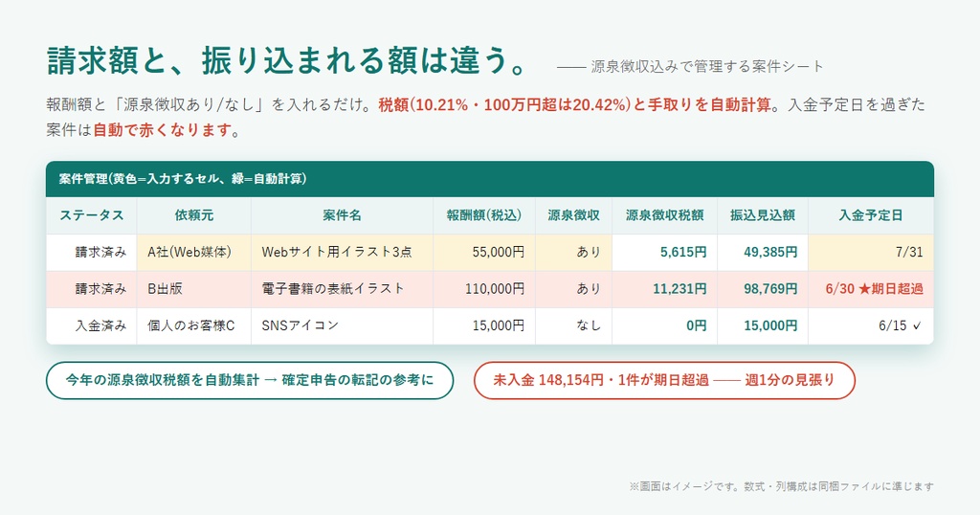The height and width of the screenshot is (515, 980).
Task: Click the Webサイト用イラスト3点 project cell
Action: pyautogui.click(x=342, y=253)
